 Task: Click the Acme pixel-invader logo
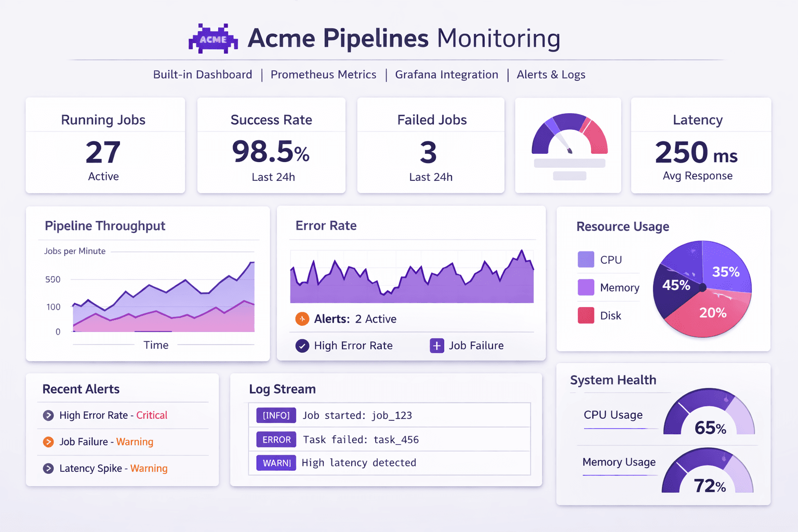click(213, 39)
